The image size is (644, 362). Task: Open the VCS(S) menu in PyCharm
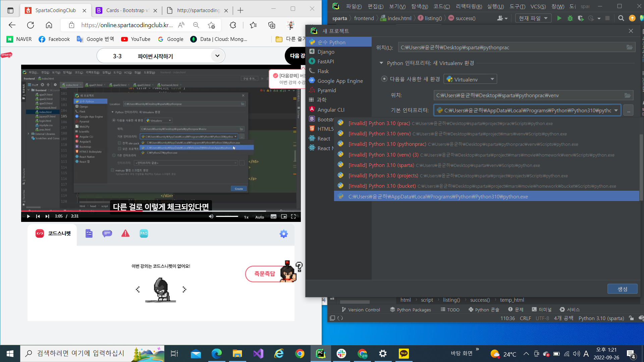[538, 6]
